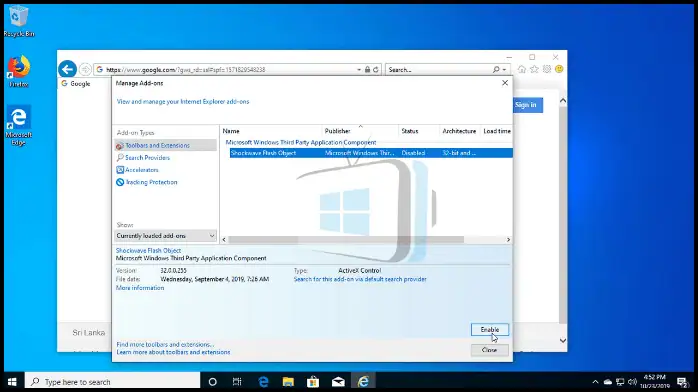Close Manage Add-ons with the X
698x392 pixels.
click(505, 83)
